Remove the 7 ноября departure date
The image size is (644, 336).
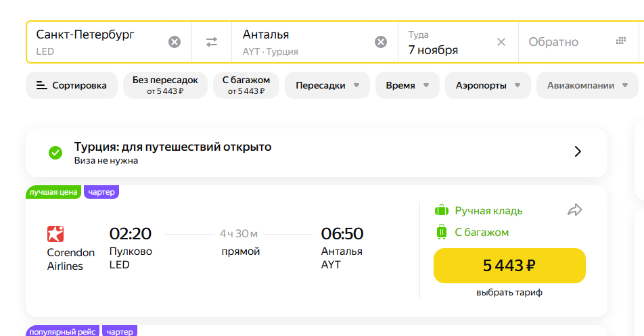point(501,42)
